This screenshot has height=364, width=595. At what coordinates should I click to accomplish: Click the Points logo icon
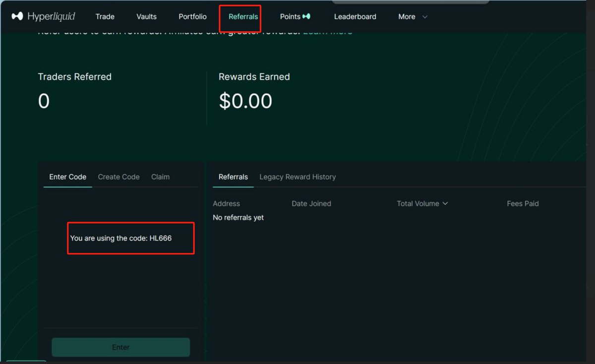306,16
